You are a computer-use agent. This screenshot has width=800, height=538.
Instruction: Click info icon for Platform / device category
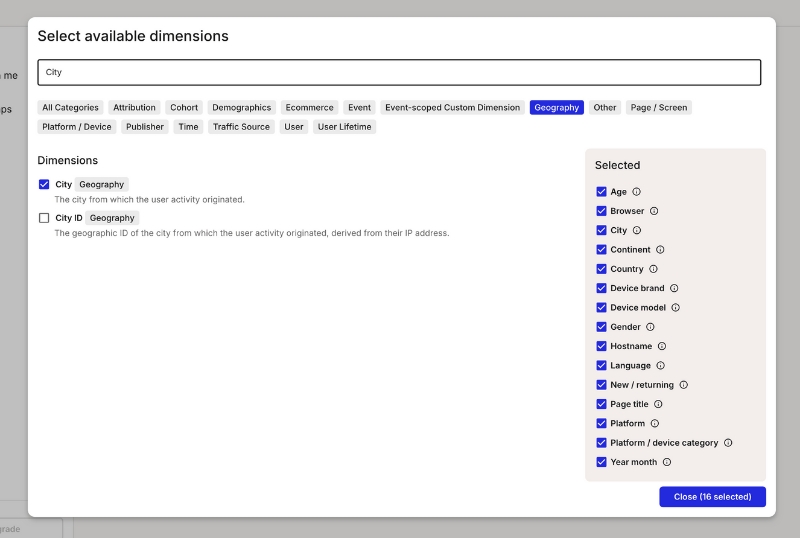click(728, 443)
